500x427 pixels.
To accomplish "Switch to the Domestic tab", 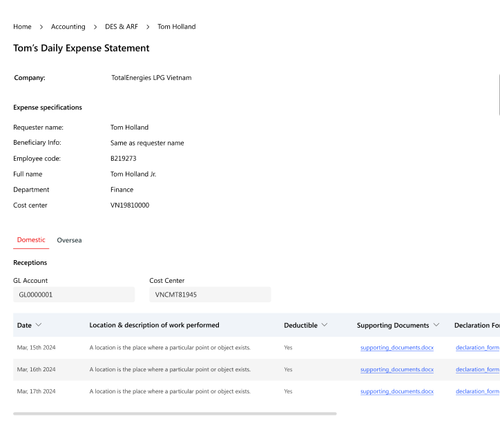I will [x=31, y=240].
